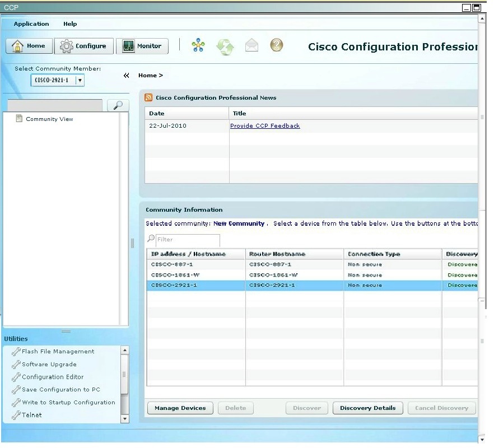Click wrench icon beside Telnet

click(x=16, y=416)
